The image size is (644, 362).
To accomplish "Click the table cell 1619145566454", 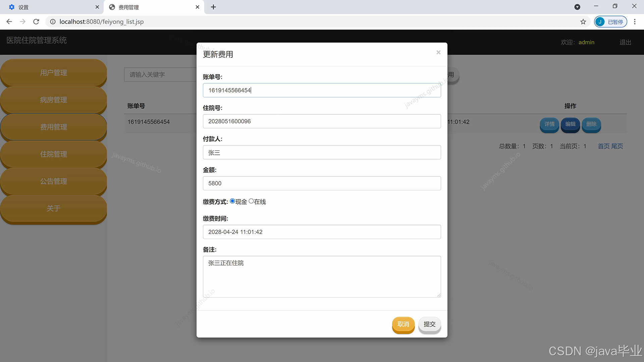I will (x=149, y=122).
